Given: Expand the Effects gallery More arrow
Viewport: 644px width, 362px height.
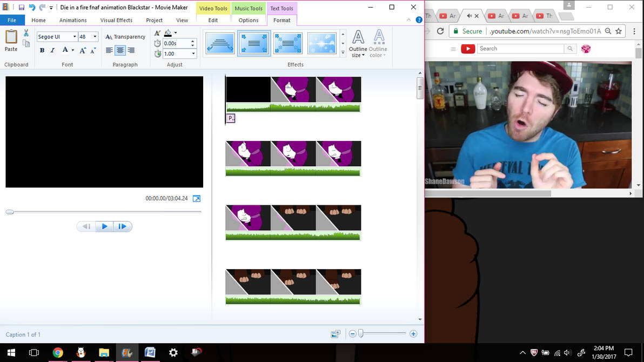Looking at the screenshot, I should (x=343, y=52).
